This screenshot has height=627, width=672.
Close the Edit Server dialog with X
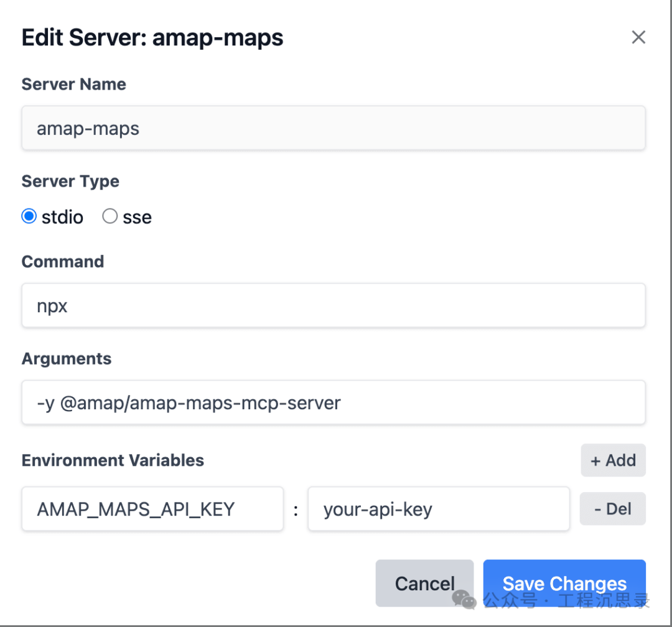point(638,37)
